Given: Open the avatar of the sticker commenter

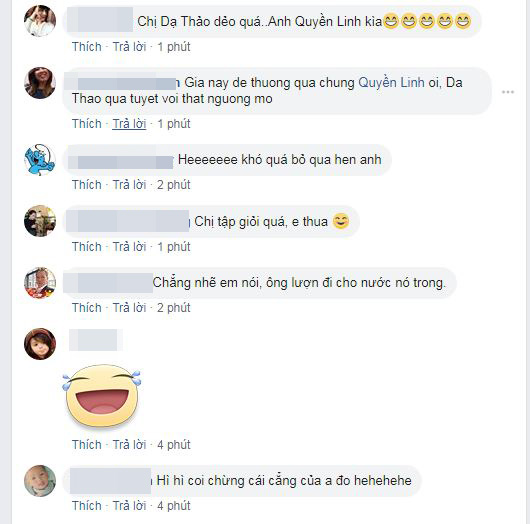Looking at the screenshot, I should (40, 344).
